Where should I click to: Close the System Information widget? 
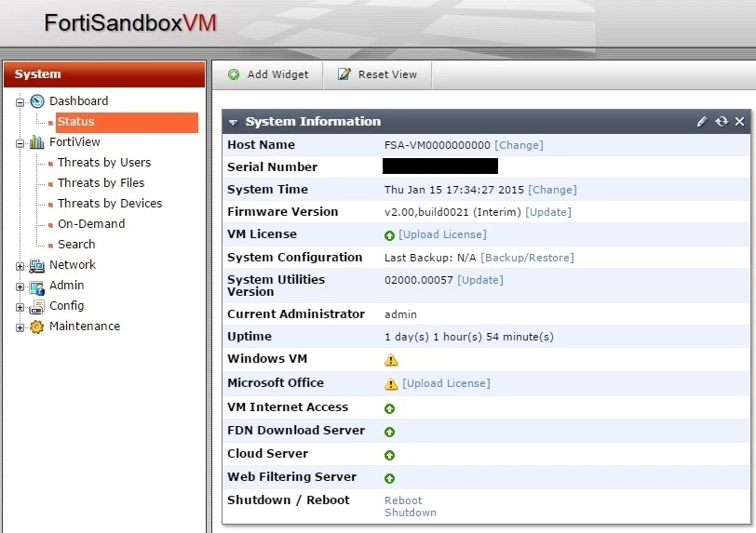pyautogui.click(x=739, y=122)
